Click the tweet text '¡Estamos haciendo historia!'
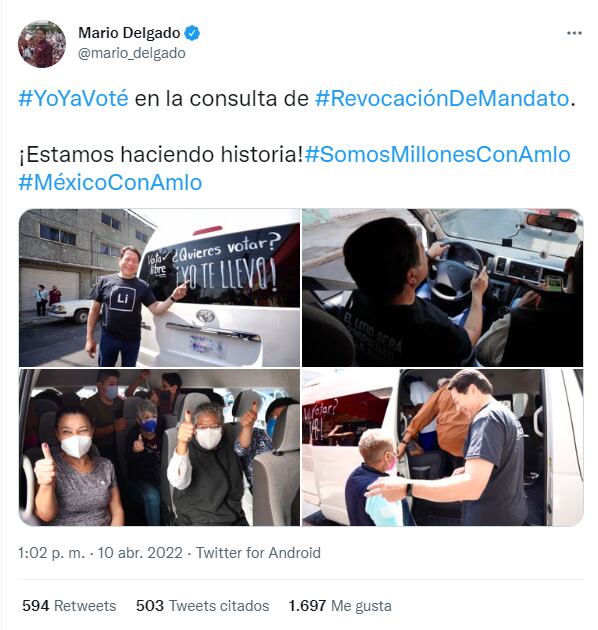Viewport: 598px width, 630px height. pyautogui.click(x=161, y=155)
